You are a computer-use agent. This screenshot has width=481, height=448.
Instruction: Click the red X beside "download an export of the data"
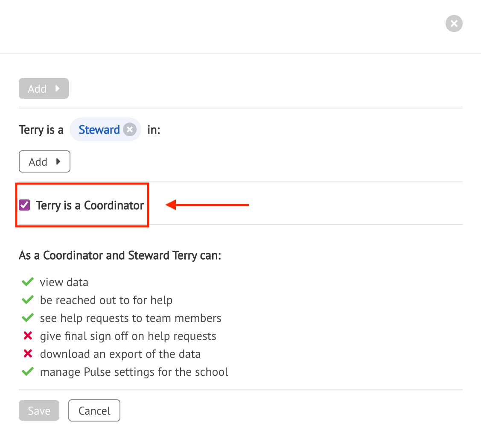[x=27, y=354]
